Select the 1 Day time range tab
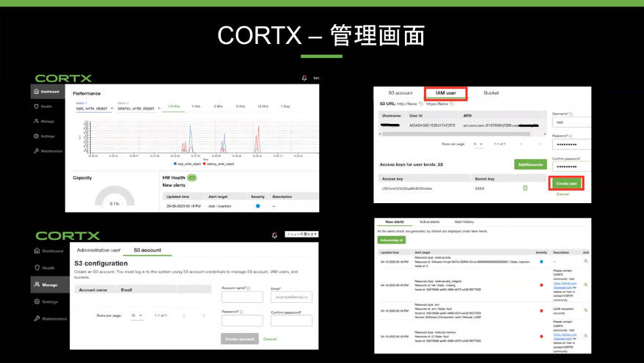This screenshot has width=644, height=363. coord(285,106)
